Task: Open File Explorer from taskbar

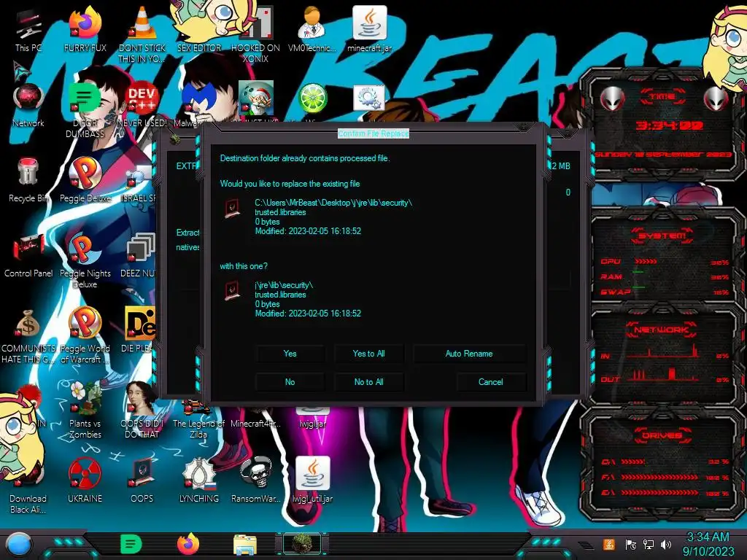Action: click(245, 545)
